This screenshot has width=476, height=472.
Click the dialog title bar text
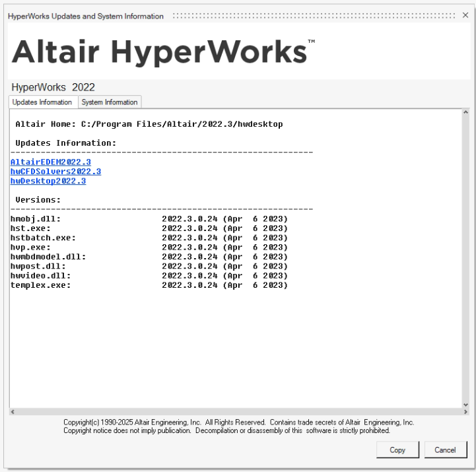point(86,16)
